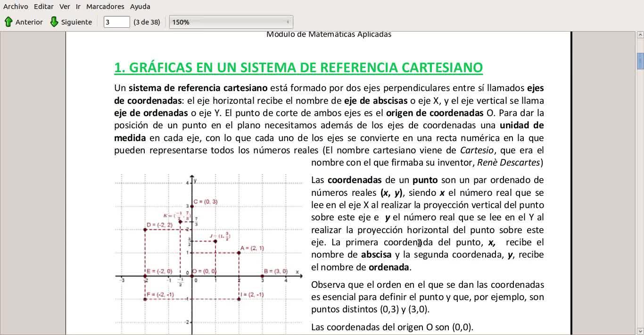Viewport: 644px width, 335px height.
Task: Go to previous page via Anterior label
Action: click(29, 22)
